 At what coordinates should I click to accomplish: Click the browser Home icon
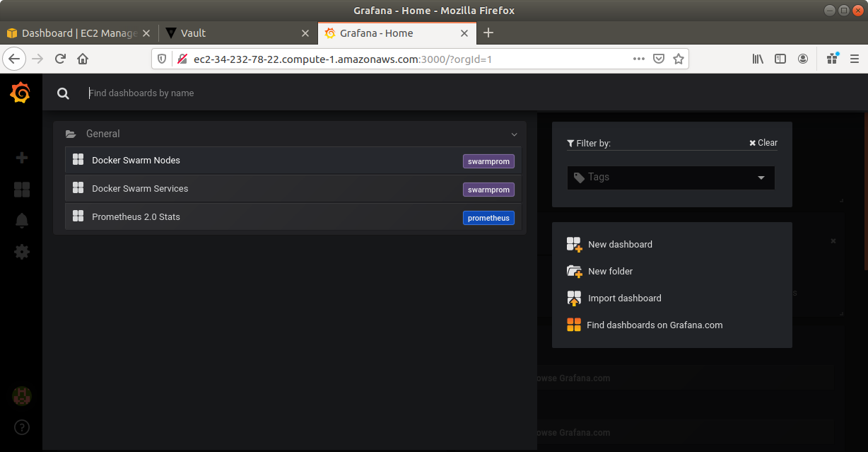83,59
